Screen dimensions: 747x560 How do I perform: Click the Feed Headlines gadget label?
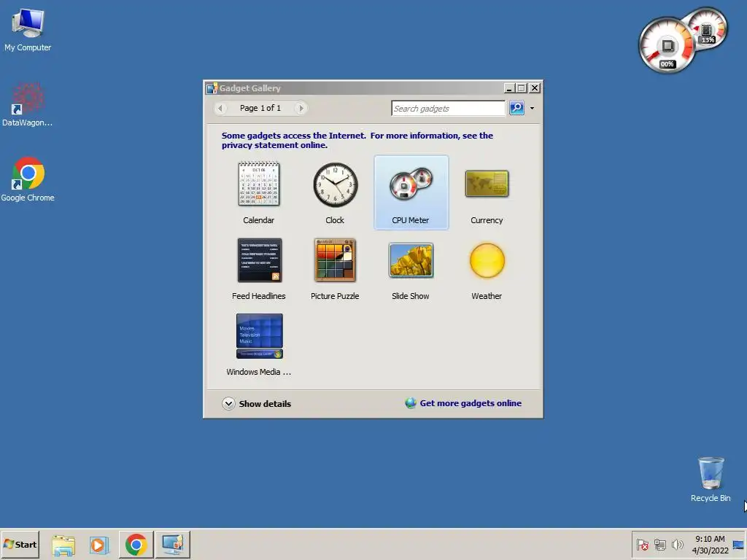pyautogui.click(x=259, y=296)
